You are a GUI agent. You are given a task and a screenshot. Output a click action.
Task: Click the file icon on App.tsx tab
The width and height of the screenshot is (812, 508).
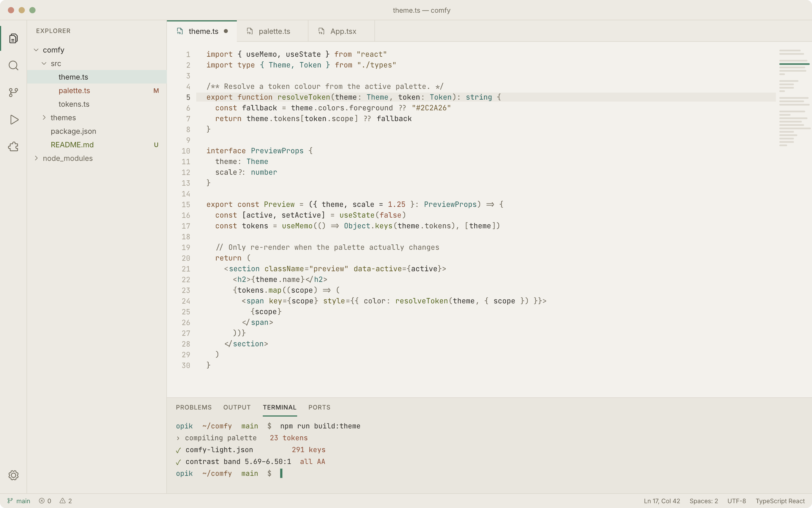[x=321, y=31]
